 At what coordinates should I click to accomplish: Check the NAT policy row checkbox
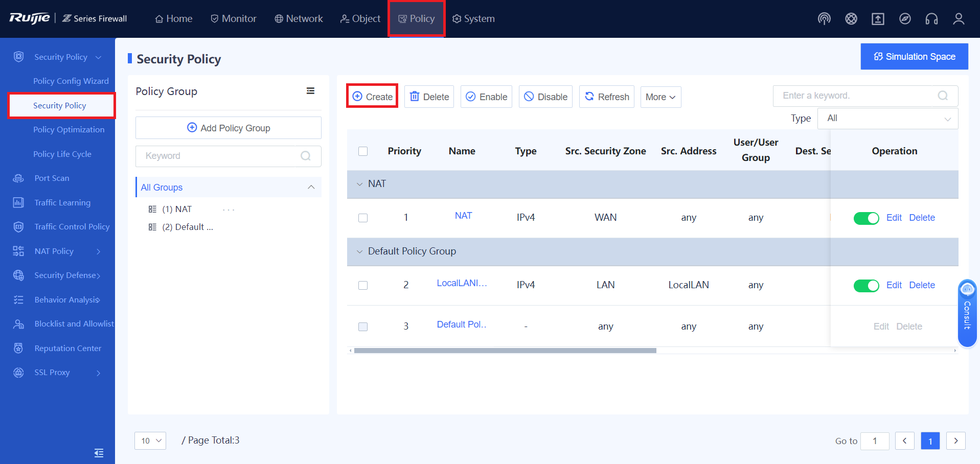[x=363, y=218]
